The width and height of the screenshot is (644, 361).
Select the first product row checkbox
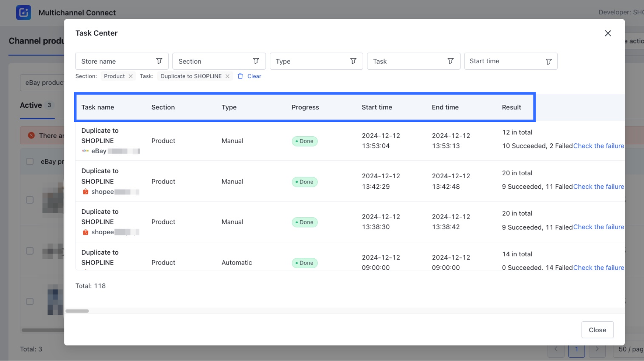point(30,200)
